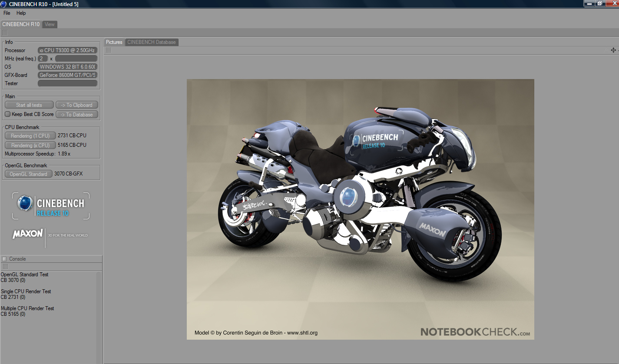The image size is (619, 364).
Task: Click the "3070 CB-GFX" score
Action: [x=69, y=174]
